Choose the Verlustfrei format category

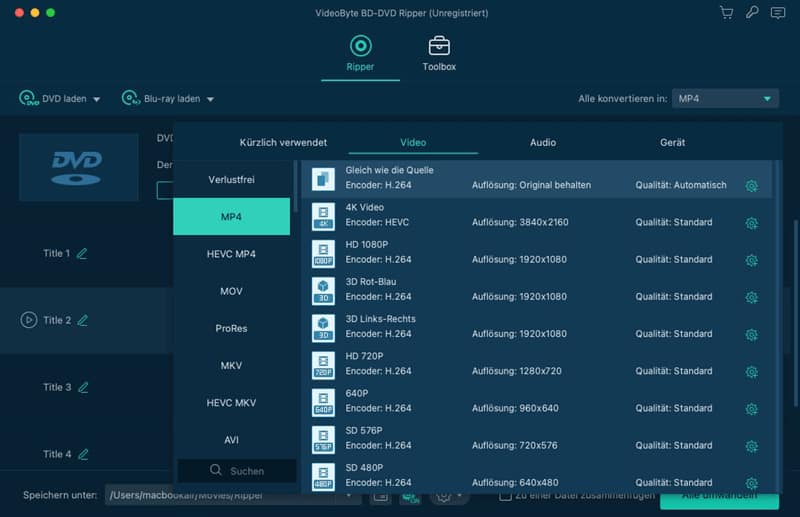coord(232,179)
